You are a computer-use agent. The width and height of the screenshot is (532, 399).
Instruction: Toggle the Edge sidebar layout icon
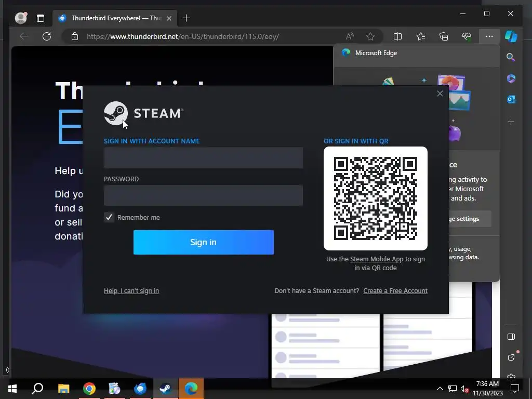511,337
